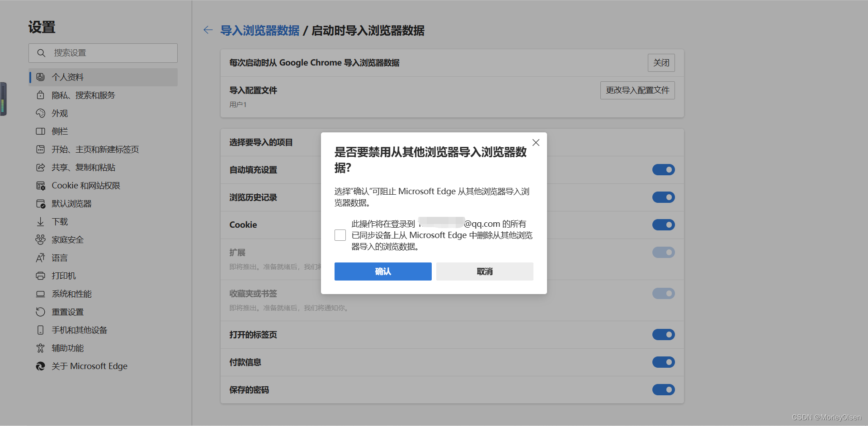Screen dimensions: 868x426
Task: Click the 搜索设置 search field
Action: click(103, 53)
